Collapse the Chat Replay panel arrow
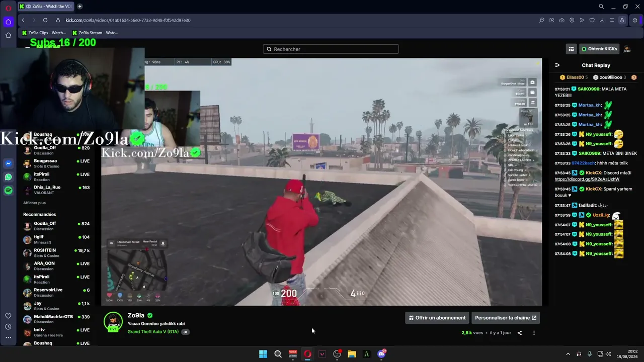The height and width of the screenshot is (362, 644). (557, 65)
